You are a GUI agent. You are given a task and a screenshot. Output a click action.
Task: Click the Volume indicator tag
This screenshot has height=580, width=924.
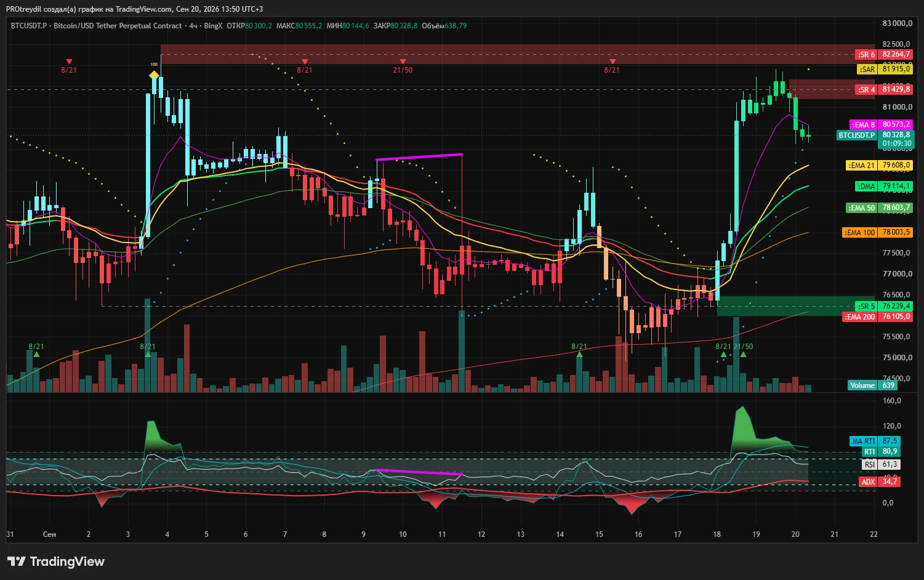[862, 385]
